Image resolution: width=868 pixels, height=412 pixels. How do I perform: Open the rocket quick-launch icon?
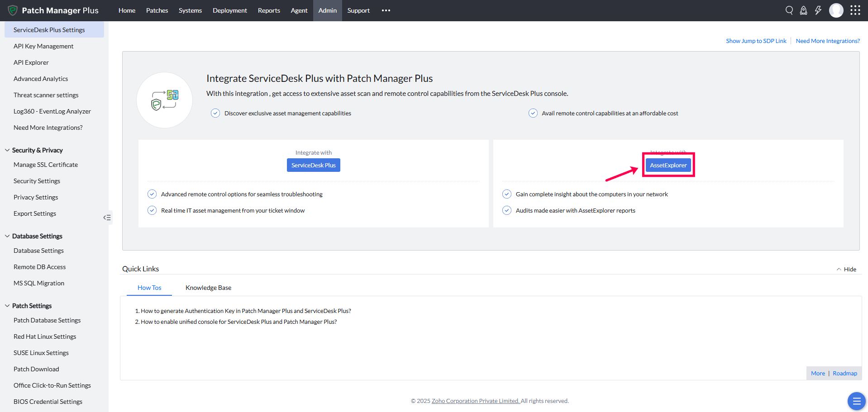coord(804,10)
